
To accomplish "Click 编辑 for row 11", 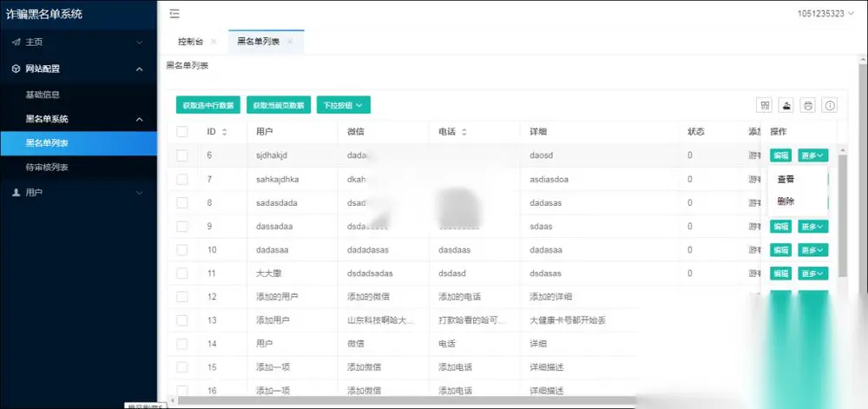I will click(x=780, y=274).
